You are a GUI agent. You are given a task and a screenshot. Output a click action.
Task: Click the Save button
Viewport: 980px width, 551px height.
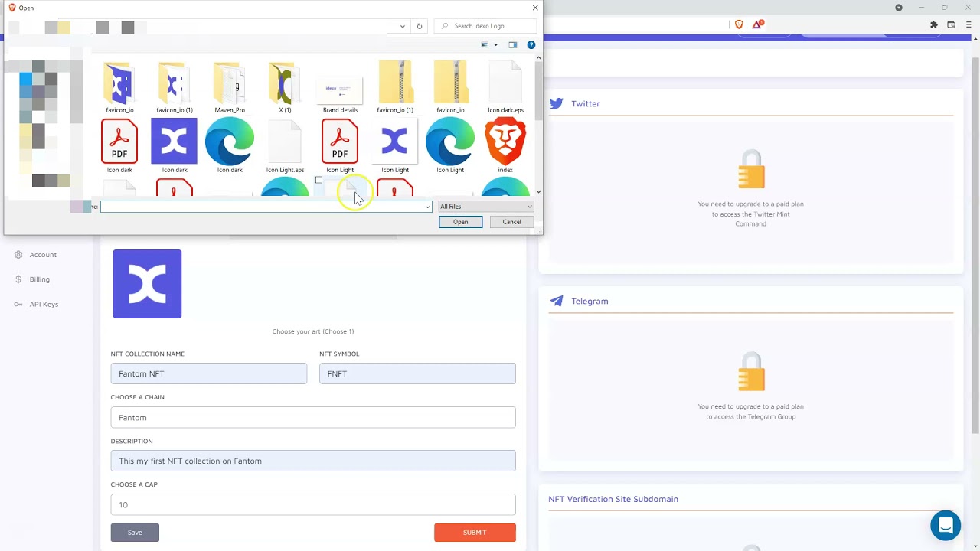[x=135, y=533]
